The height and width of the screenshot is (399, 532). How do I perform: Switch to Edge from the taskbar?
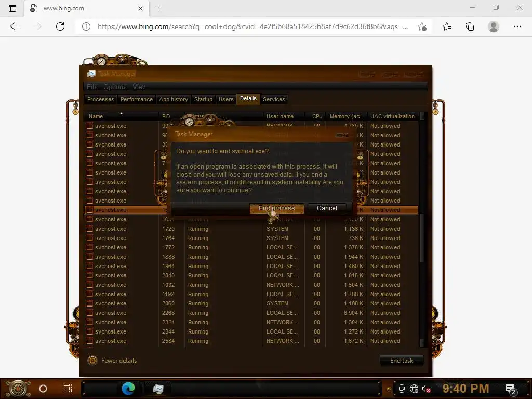tap(128, 389)
